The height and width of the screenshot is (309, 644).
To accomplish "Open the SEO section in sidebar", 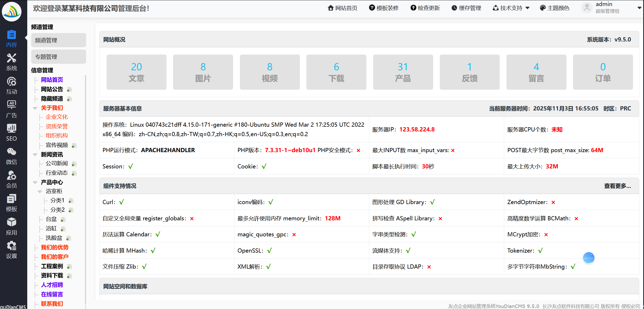I will pos(11,132).
